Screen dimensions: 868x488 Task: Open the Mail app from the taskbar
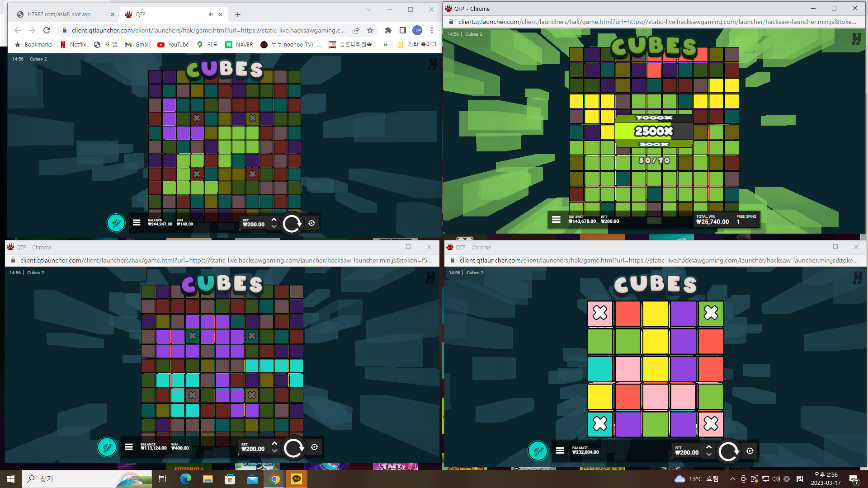pyautogui.click(x=252, y=479)
